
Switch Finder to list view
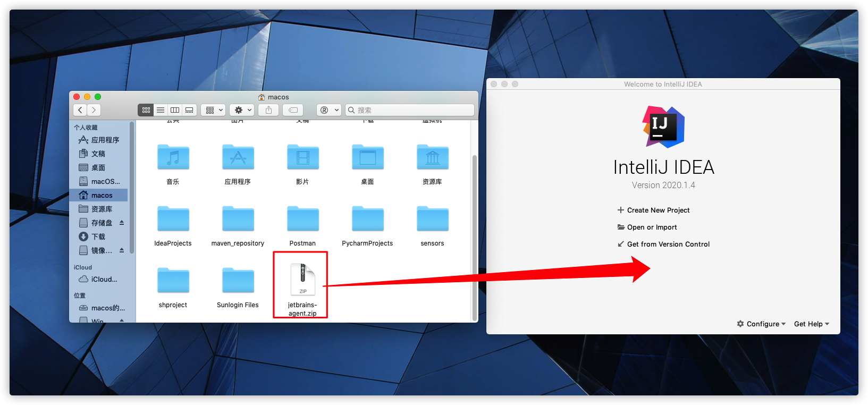(160, 110)
